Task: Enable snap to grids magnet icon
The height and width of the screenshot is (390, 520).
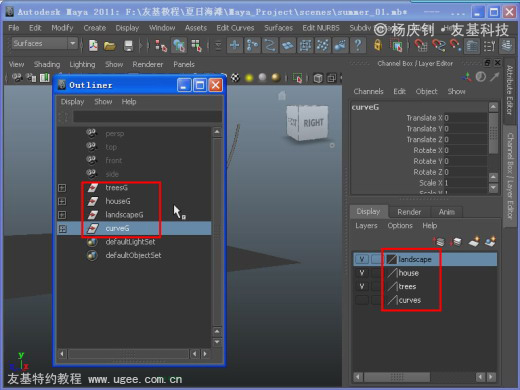Action: pyautogui.click(x=421, y=45)
